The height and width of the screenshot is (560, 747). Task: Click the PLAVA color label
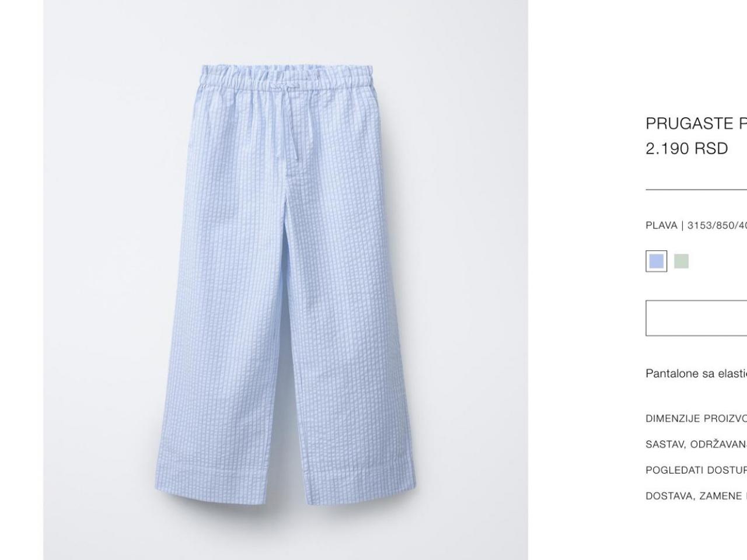(x=661, y=225)
